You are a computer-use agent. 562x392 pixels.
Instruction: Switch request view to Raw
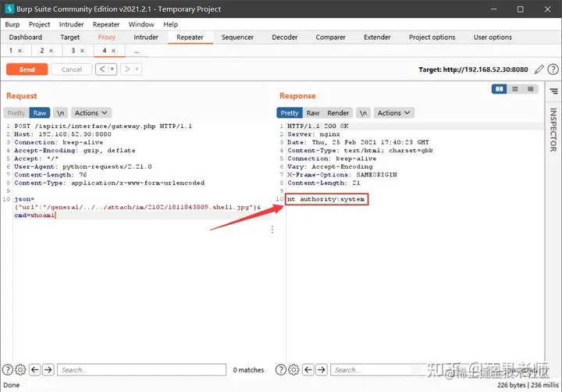click(x=40, y=113)
